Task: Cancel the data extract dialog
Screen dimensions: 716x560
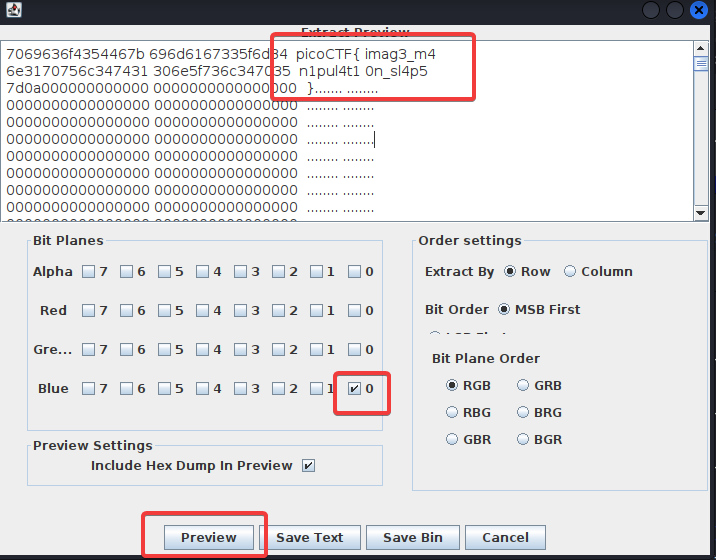Action: click(x=505, y=538)
